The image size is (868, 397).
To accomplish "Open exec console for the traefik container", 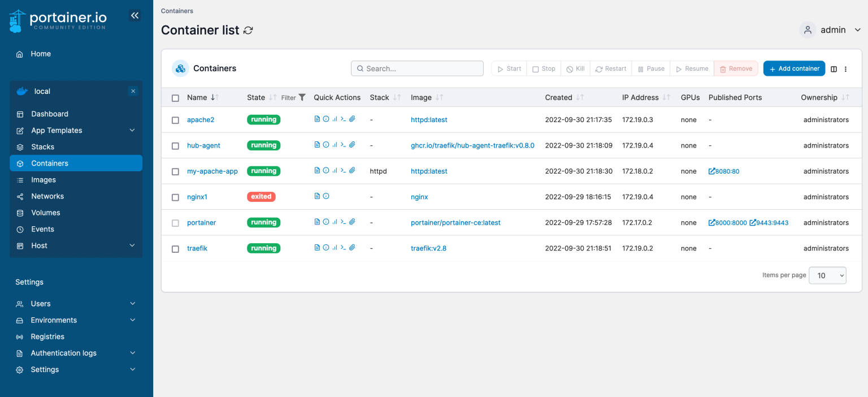I will pos(344,247).
